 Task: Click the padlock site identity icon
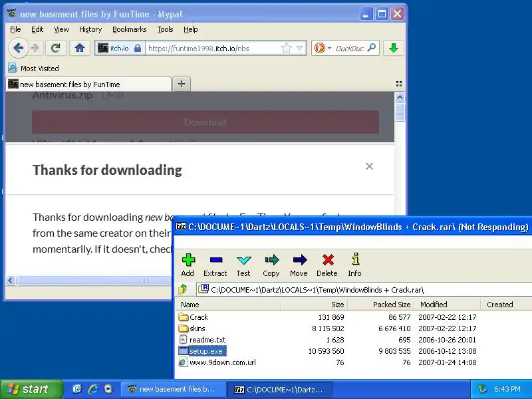point(138,48)
